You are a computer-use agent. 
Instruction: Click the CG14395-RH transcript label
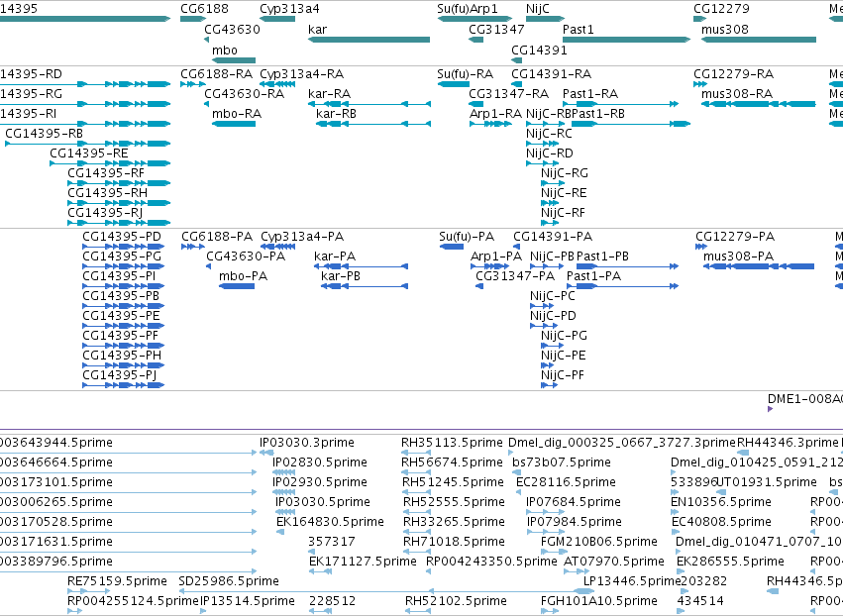pos(108,193)
